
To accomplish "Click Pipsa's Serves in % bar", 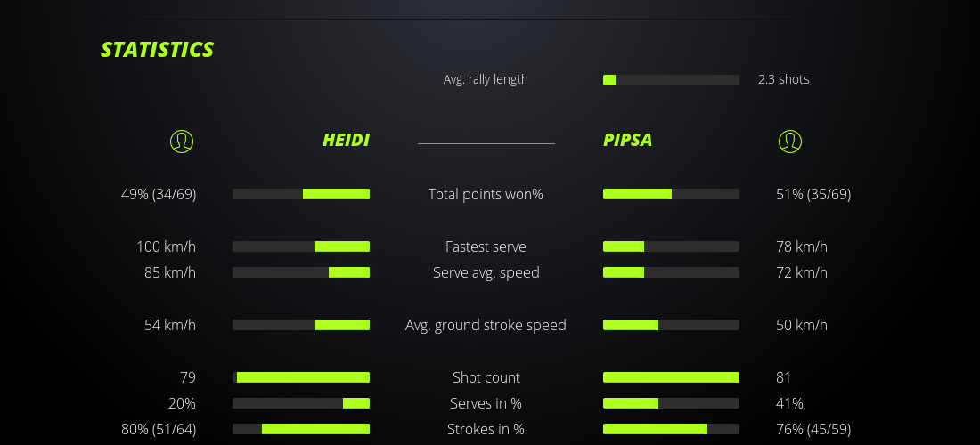I will (x=671, y=403).
